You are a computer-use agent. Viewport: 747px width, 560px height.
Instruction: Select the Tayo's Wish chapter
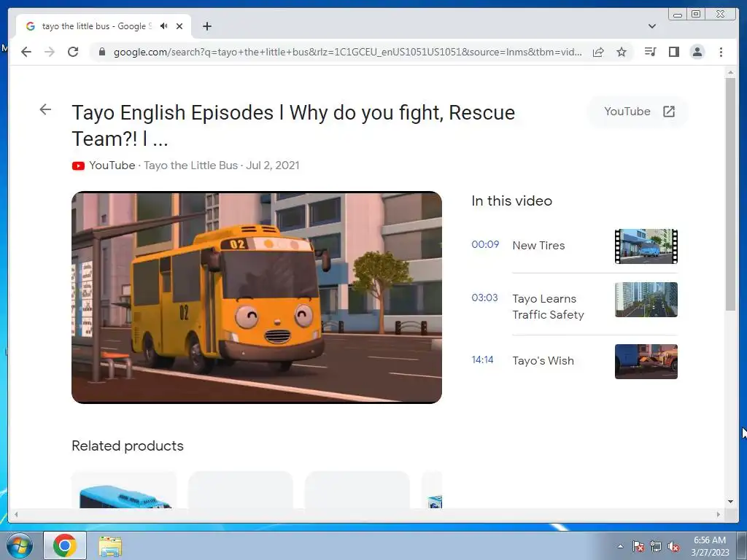tap(543, 360)
